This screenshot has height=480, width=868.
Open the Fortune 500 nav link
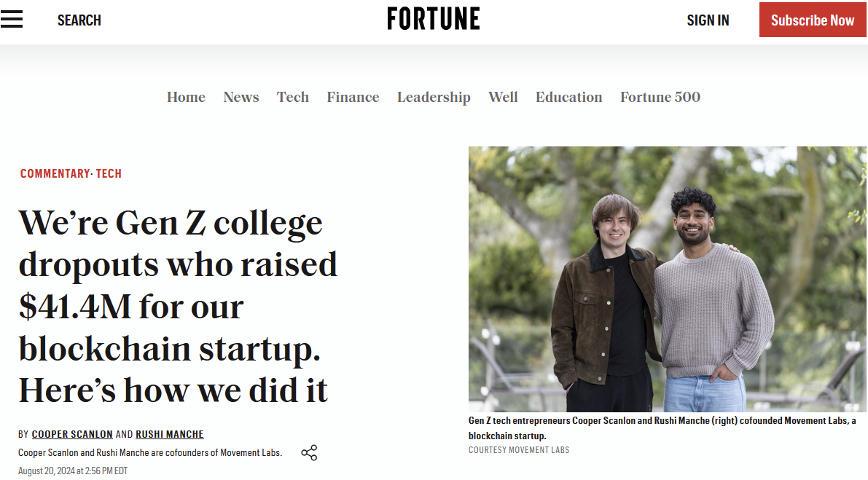tap(660, 98)
